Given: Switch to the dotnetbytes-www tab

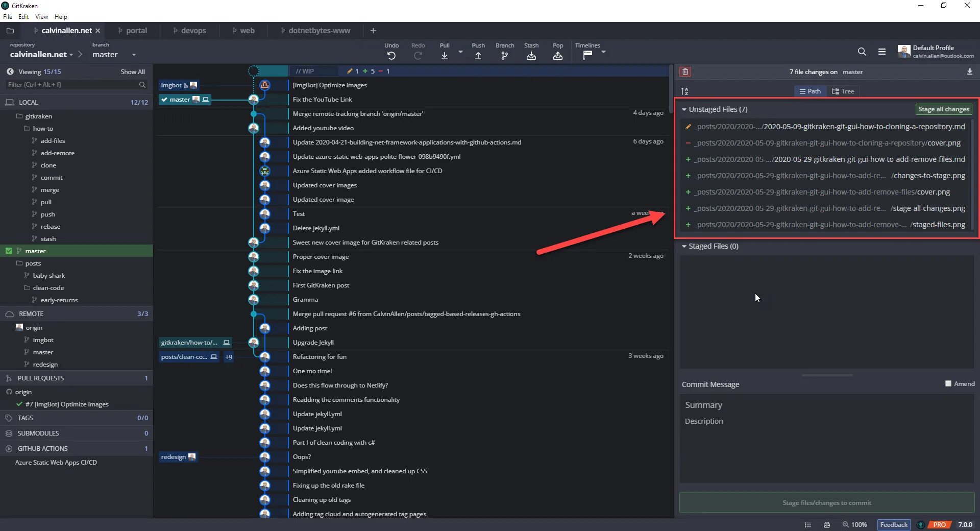Looking at the screenshot, I should click(315, 31).
